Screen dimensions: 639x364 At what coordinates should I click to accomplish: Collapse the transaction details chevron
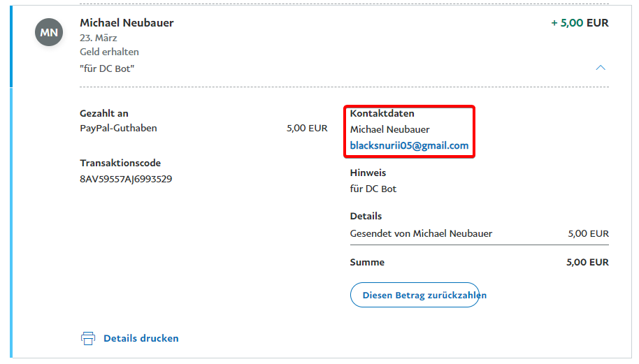point(600,68)
